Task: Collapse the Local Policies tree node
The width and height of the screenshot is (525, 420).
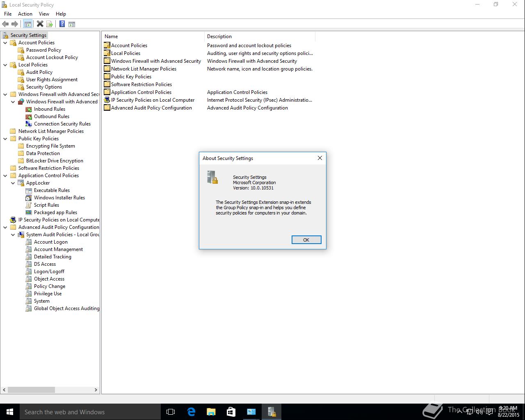Action: point(5,65)
